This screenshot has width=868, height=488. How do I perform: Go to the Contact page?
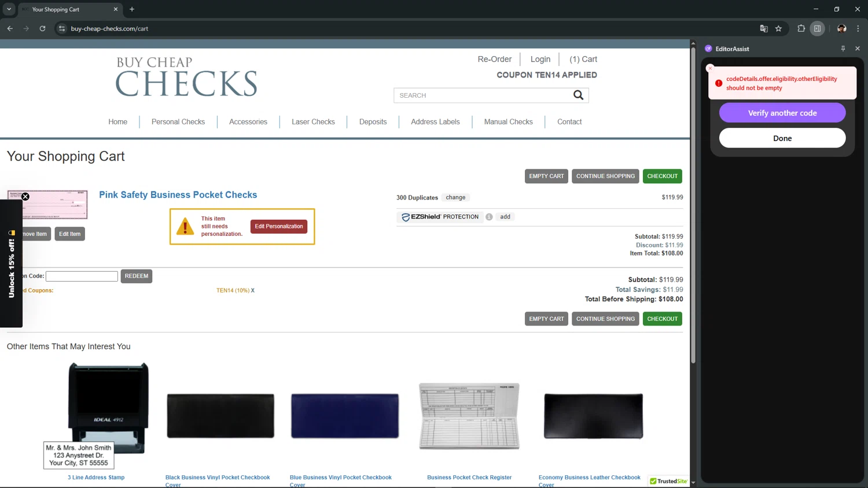(569, 122)
